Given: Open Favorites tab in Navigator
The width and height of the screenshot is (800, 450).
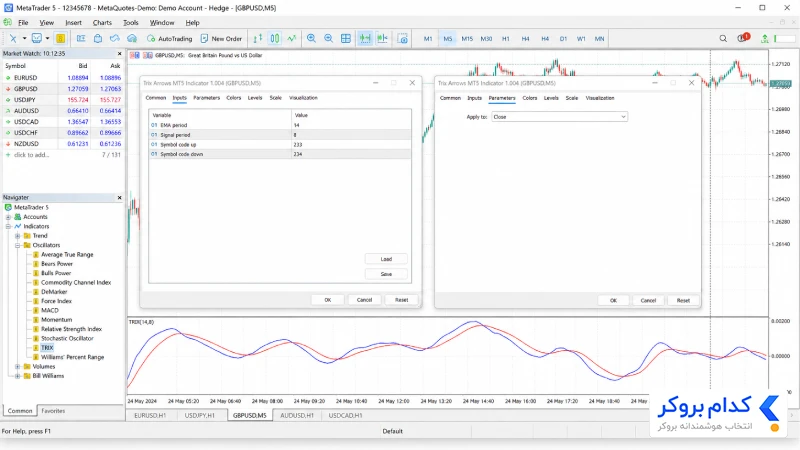Looking at the screenshot, I should (53, 411).
